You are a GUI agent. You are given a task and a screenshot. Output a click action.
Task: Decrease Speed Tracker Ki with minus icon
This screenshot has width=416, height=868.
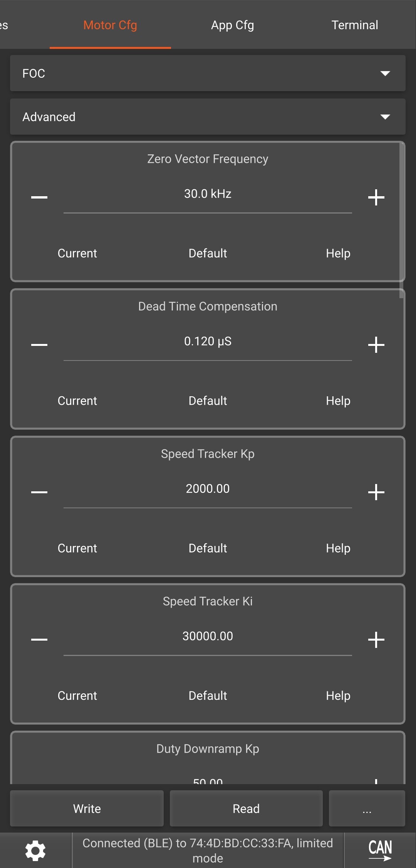(39, 639)
